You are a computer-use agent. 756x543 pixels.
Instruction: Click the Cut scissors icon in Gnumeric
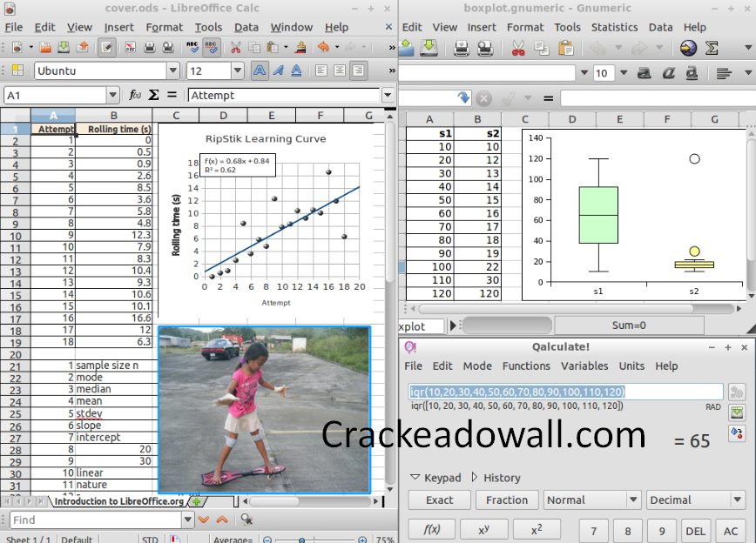tap(518, 48)
